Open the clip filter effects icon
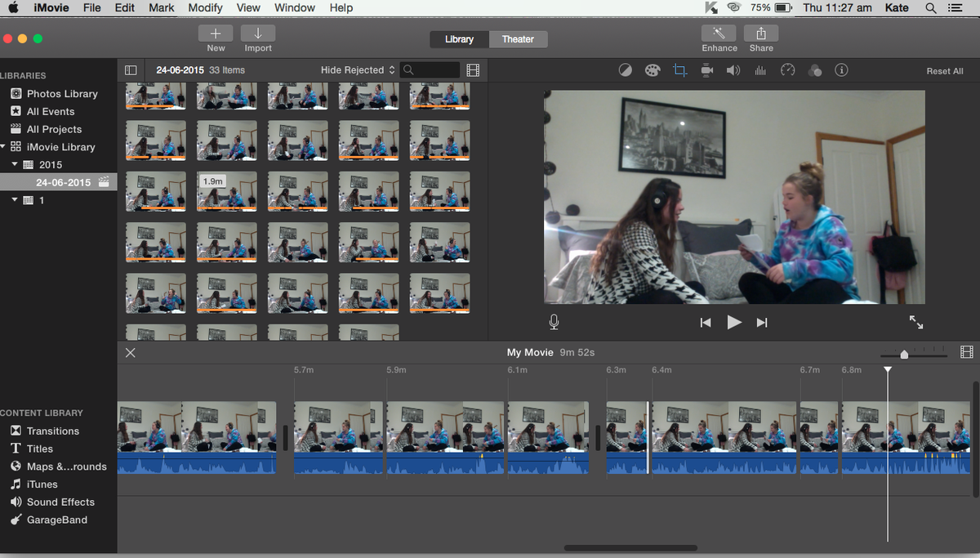 click(815, 70)
